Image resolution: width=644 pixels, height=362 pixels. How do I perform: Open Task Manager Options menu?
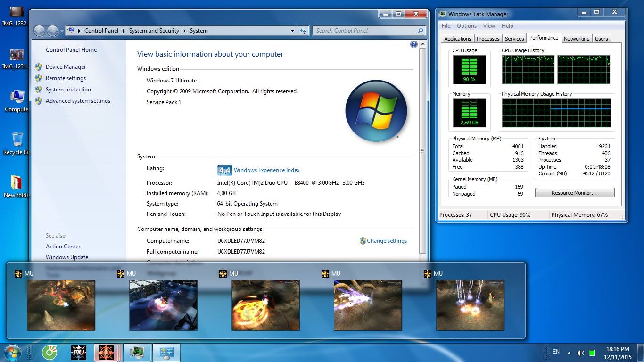tap(466, 26)
